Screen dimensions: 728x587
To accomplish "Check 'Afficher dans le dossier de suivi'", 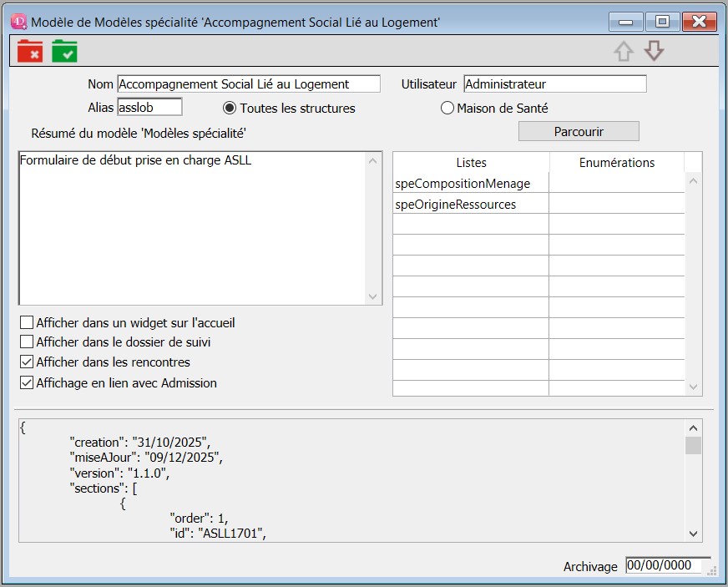I will (28, 342).
